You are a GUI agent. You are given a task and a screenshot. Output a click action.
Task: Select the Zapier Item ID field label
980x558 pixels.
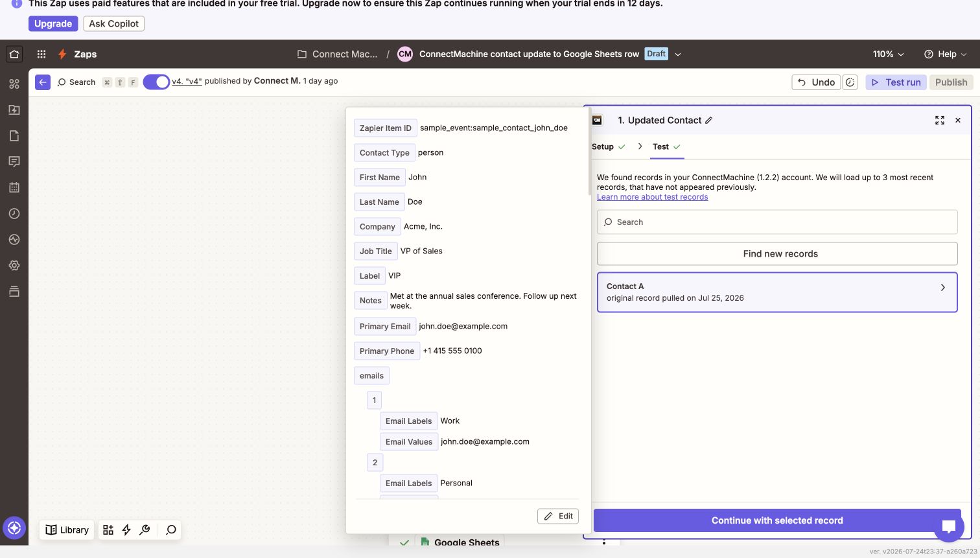[385, 128]
